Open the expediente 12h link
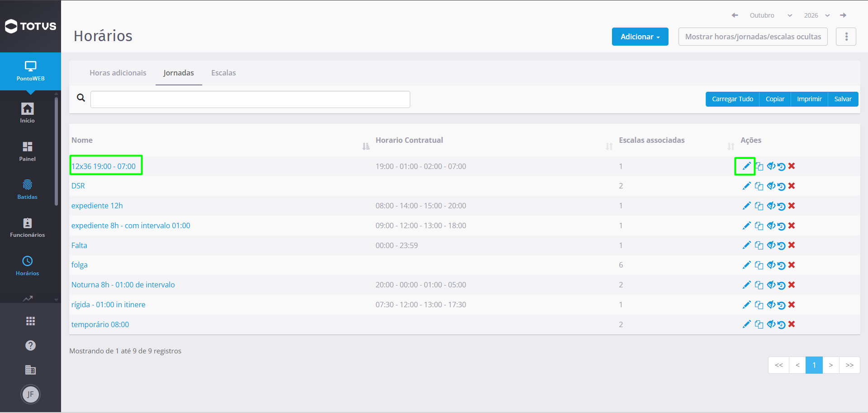The width and height of the screenshot is (868, 413). coord(97,206)
